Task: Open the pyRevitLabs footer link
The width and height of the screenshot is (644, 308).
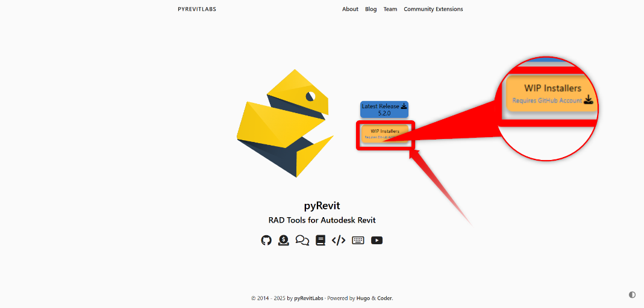Action: pos(308,298)
